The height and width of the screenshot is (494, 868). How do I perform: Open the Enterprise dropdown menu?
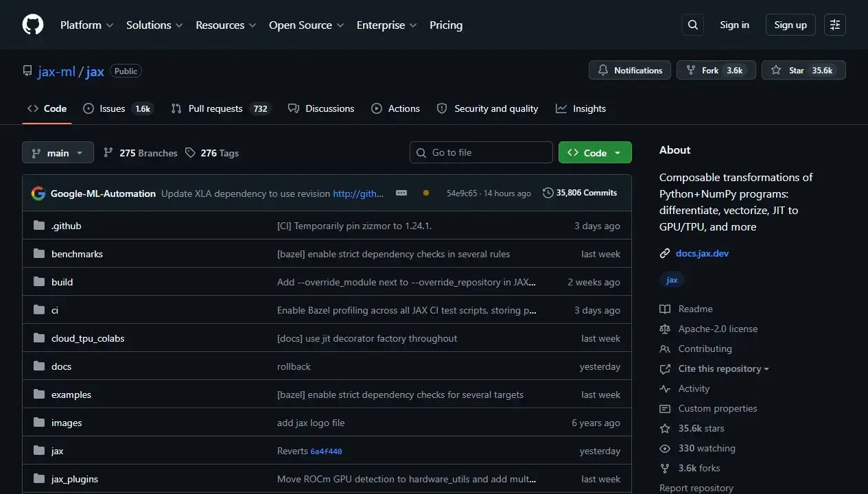coord(387,25)
